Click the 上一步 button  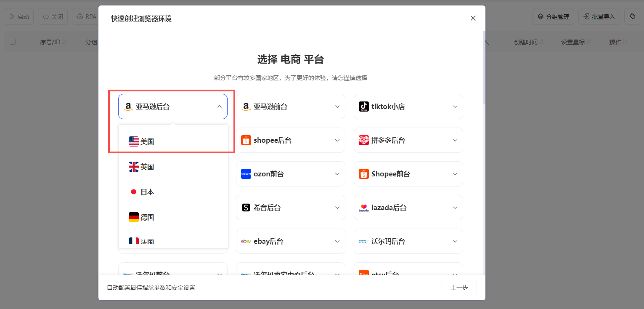click(x=459, y=288)
